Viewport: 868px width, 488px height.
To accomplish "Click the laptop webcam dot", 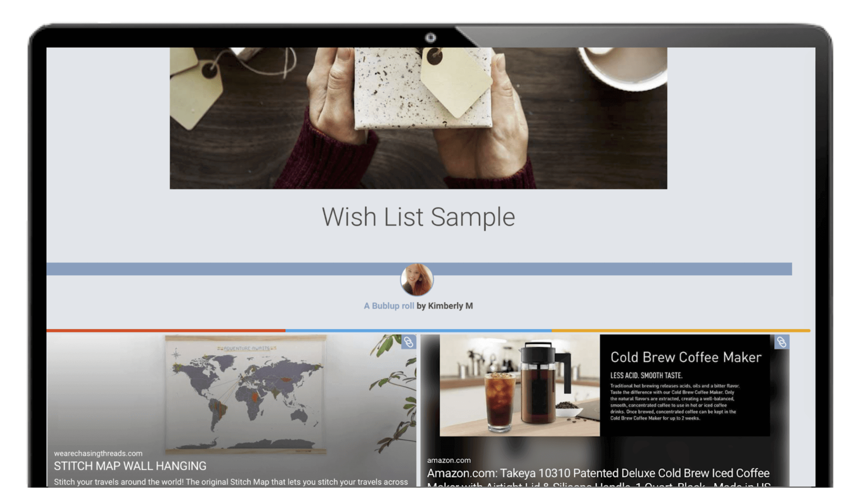I will [430, 38].
